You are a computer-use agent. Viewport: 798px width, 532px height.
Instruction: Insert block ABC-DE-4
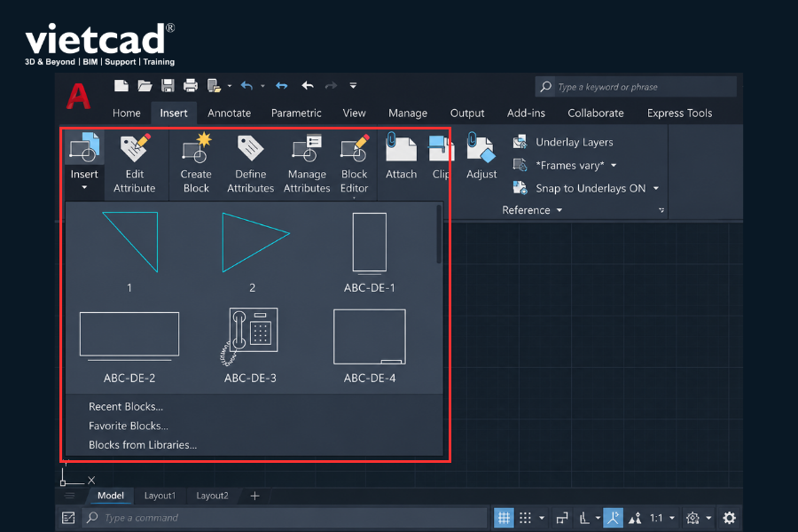pyautogui.click(x=370, y=345)
